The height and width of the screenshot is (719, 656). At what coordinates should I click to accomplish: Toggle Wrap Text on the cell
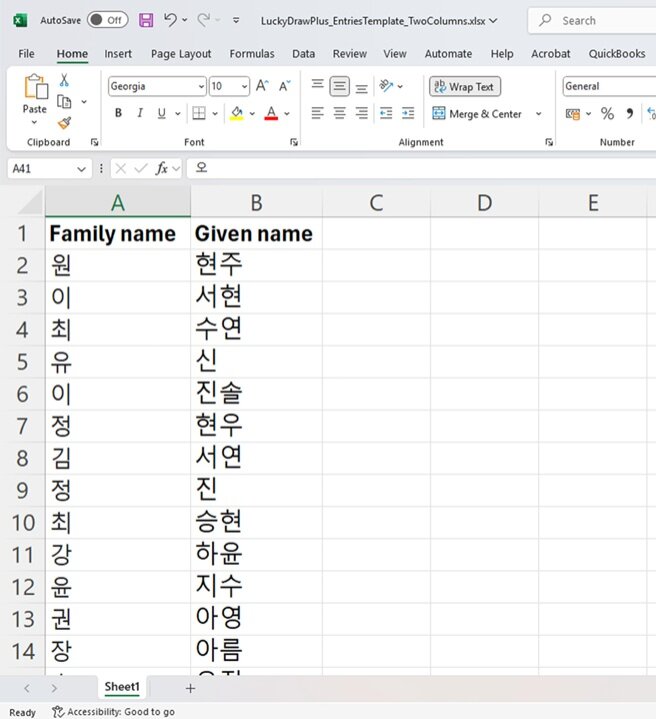(x=465, y=87)
